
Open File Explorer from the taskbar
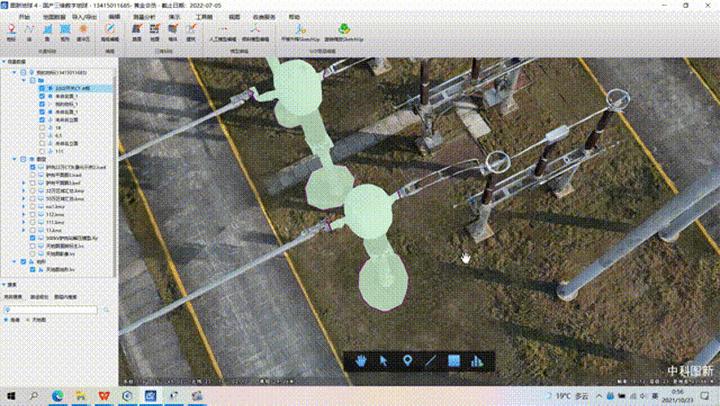pos(81,395)
